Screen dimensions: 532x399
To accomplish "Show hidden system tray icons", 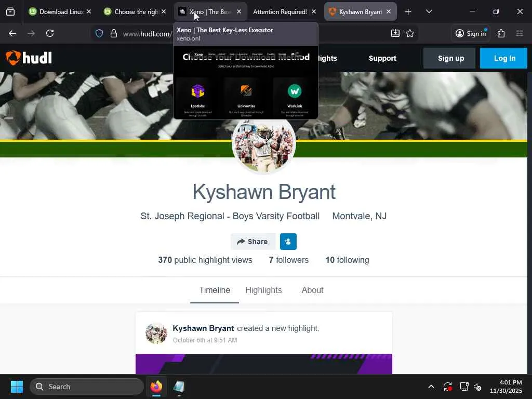I will [x=431, y=387].
